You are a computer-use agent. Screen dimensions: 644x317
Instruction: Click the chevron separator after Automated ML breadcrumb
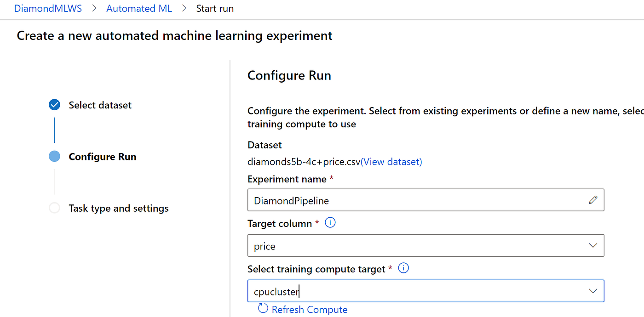pyautogui.click(x=184, y=8)
